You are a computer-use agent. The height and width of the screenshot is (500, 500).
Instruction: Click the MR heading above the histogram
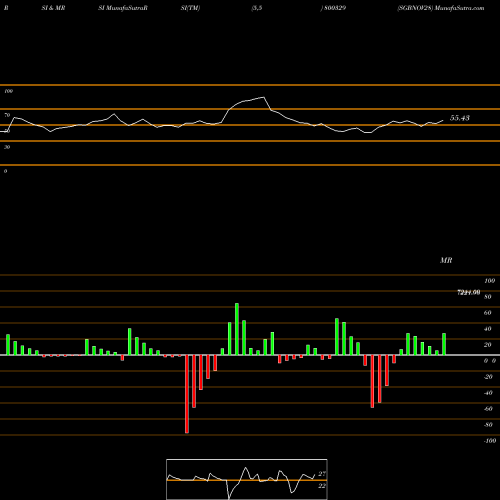coord(446,260)
